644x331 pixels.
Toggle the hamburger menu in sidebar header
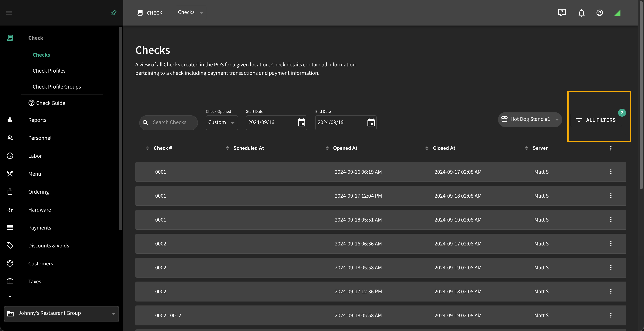(9, 13)
